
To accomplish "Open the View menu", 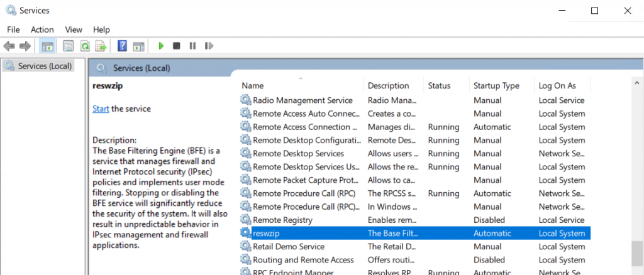I will (x=74, y=30).
